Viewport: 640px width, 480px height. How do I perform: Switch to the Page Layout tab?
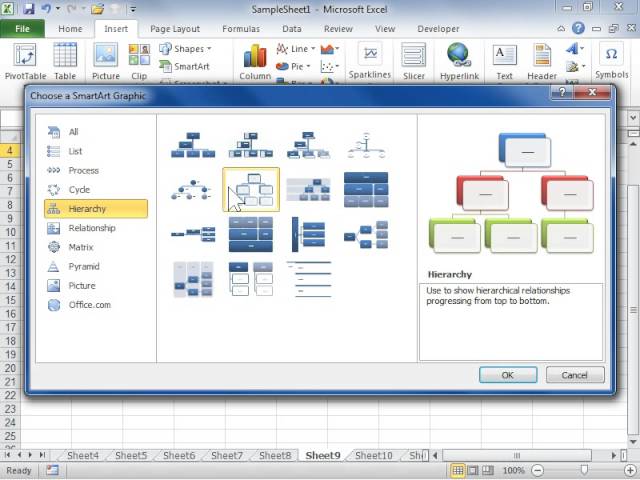click(175, 29)
